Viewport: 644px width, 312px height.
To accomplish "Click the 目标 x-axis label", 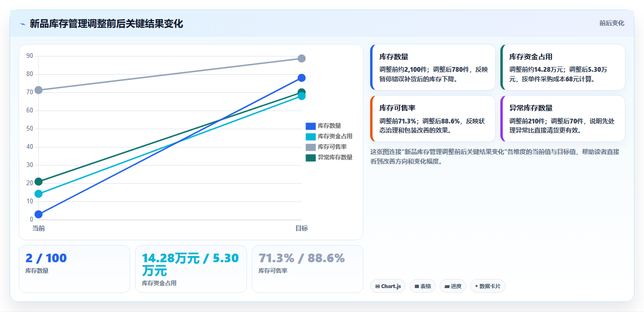I will tap(302, 228).
